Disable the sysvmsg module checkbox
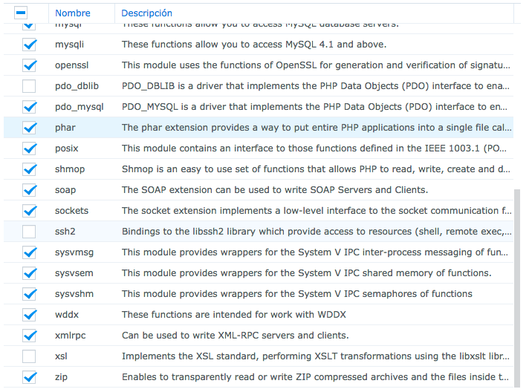The image size is (532, 392). coord(29,252)
